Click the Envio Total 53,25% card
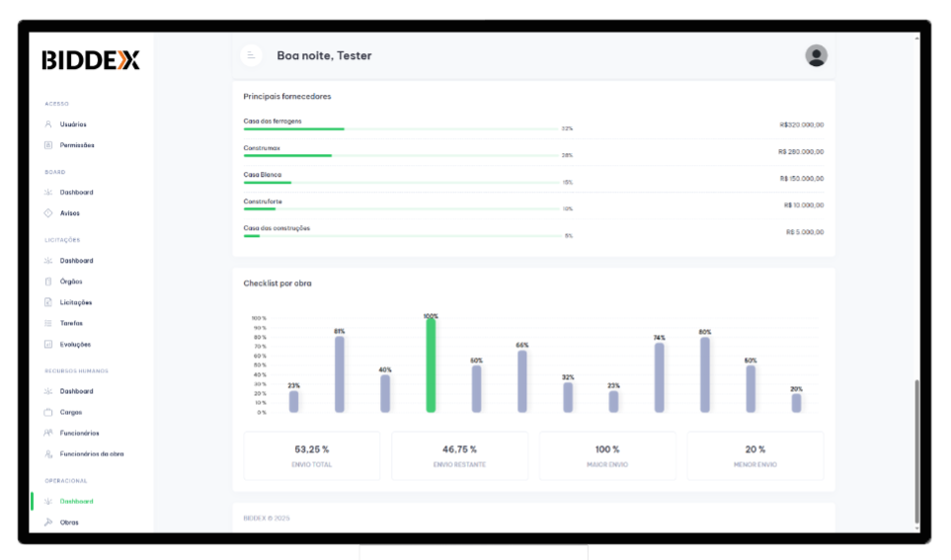The image size is (951, 560). 311,455
